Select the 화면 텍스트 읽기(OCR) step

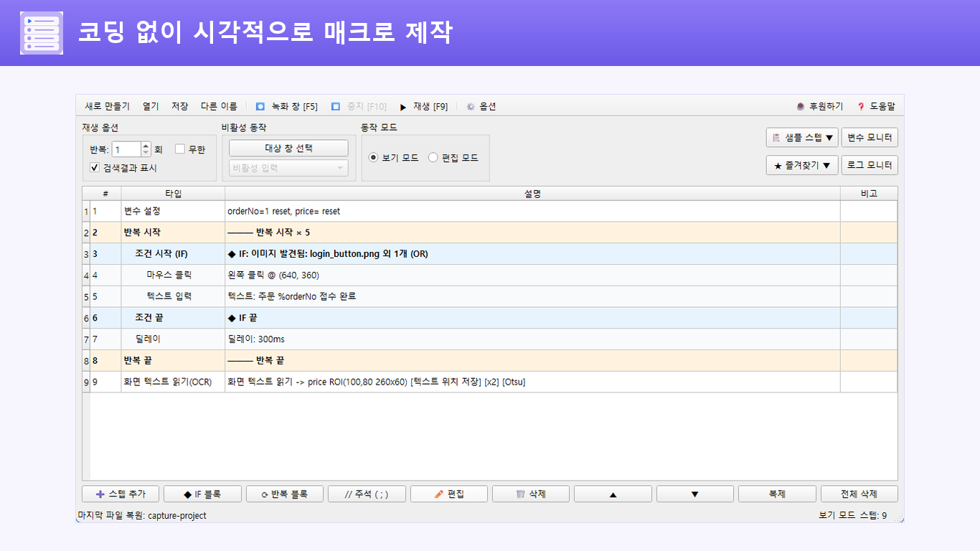(490, 382)
